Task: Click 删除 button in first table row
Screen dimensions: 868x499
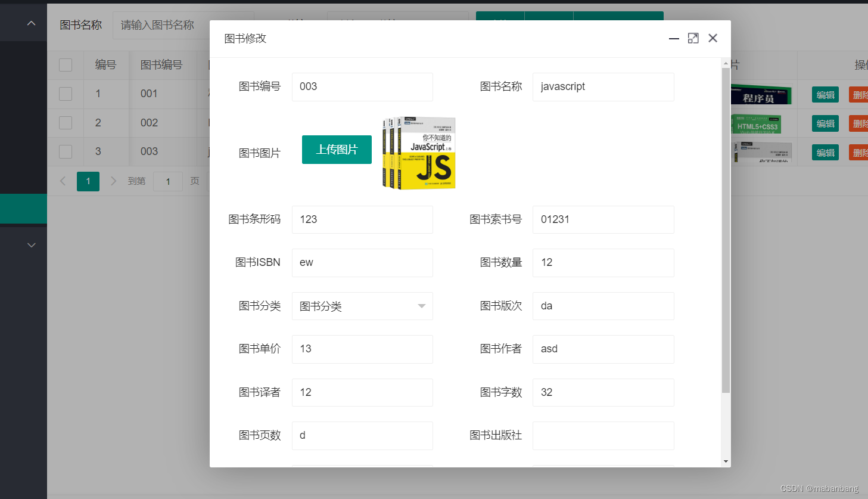Action: [858, 95]
